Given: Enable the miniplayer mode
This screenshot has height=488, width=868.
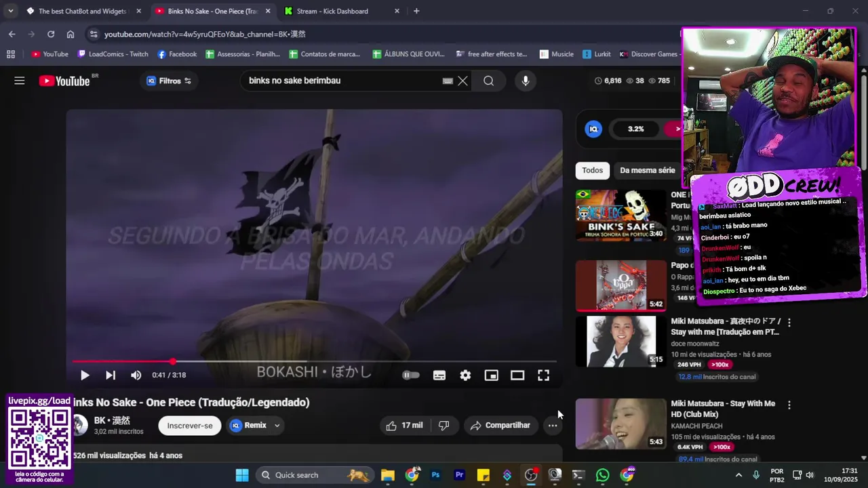Looking at the screenshot, I should (x=492, y=375).
